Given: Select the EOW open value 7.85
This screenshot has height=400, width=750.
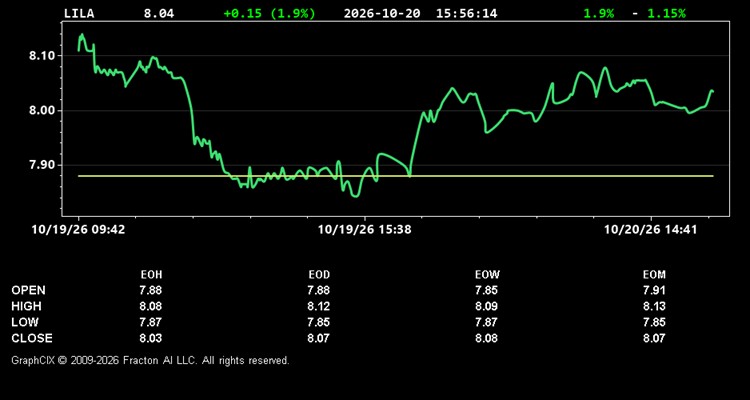Looking at the screenshot, I should tap(486, 290).
